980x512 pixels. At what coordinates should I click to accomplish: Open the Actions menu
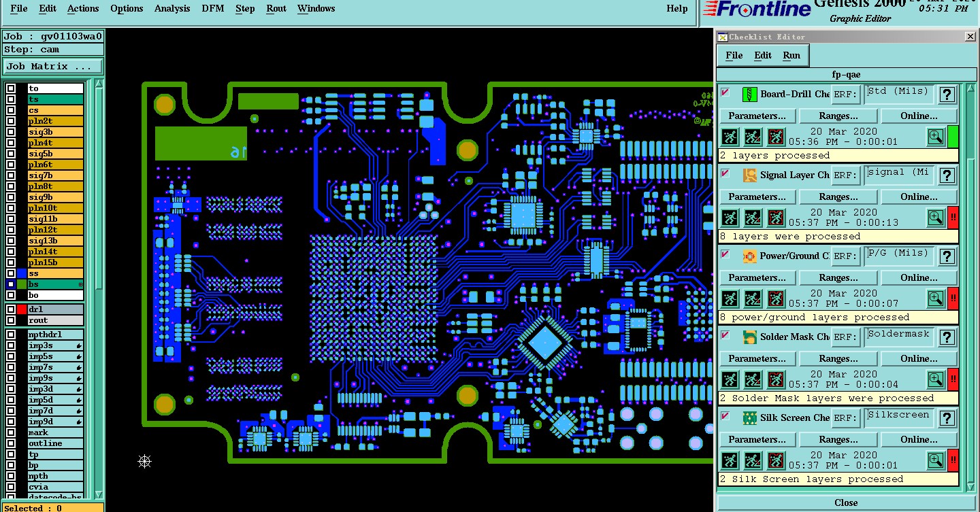83,8
